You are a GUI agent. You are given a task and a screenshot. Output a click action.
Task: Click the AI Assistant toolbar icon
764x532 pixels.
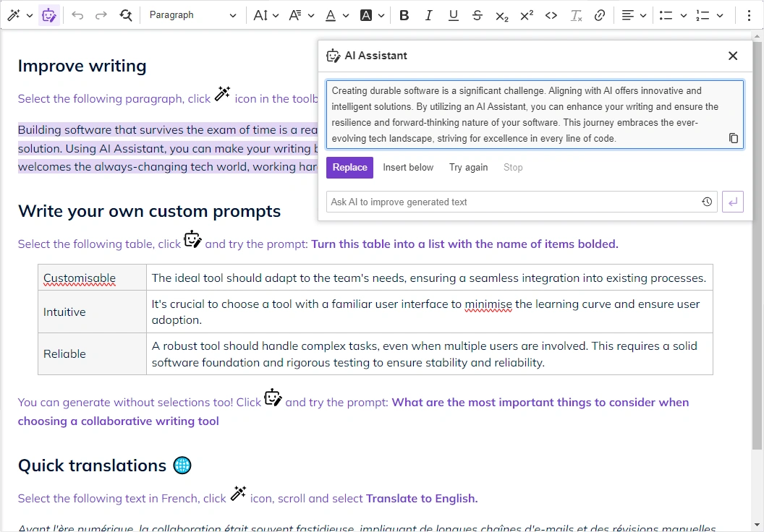(48, 15)
